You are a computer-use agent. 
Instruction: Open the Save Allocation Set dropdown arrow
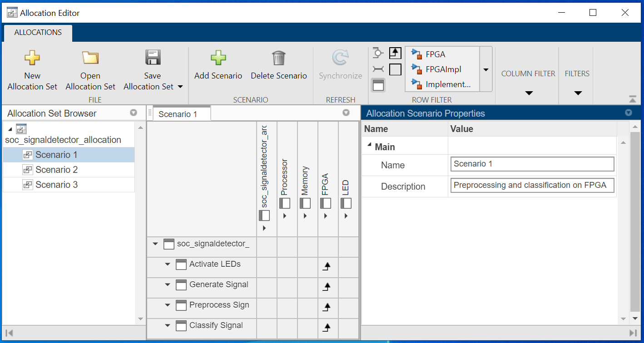(x=180, y=87)
